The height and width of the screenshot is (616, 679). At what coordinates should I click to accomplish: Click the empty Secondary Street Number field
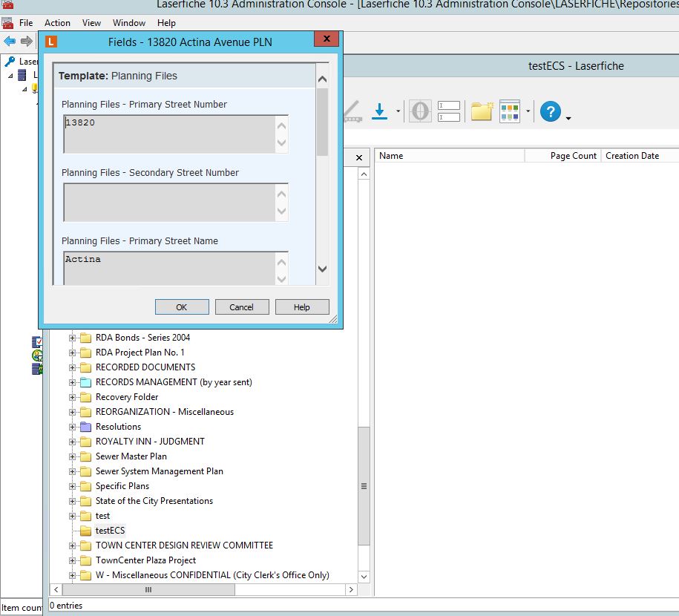(176, 203)
